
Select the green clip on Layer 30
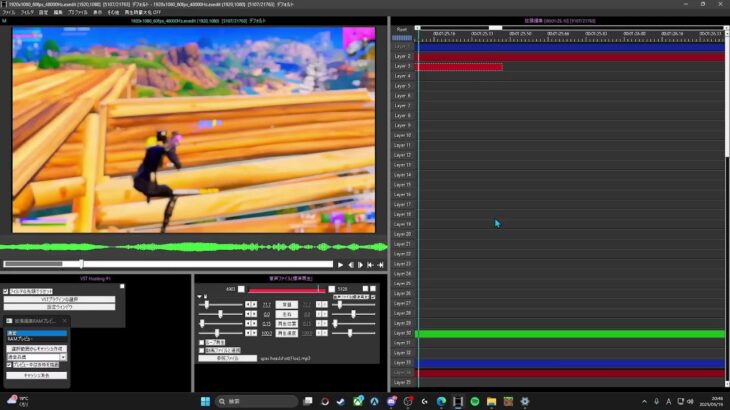pos(570,334)
